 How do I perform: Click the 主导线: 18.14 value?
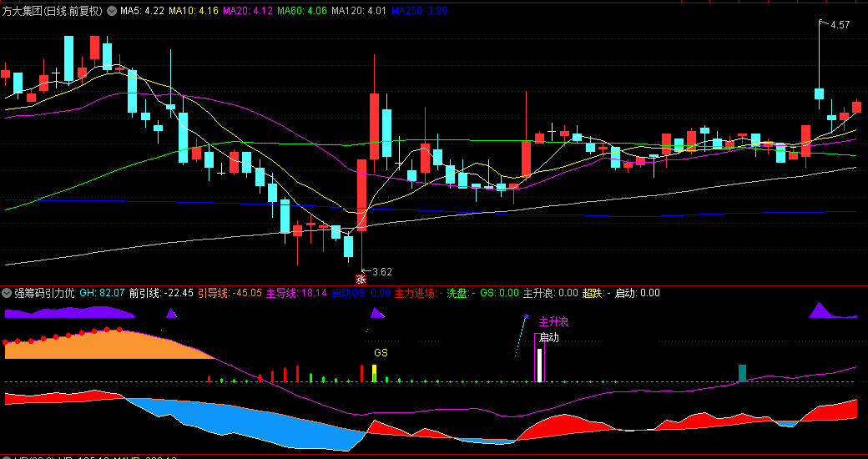[296, 293]
